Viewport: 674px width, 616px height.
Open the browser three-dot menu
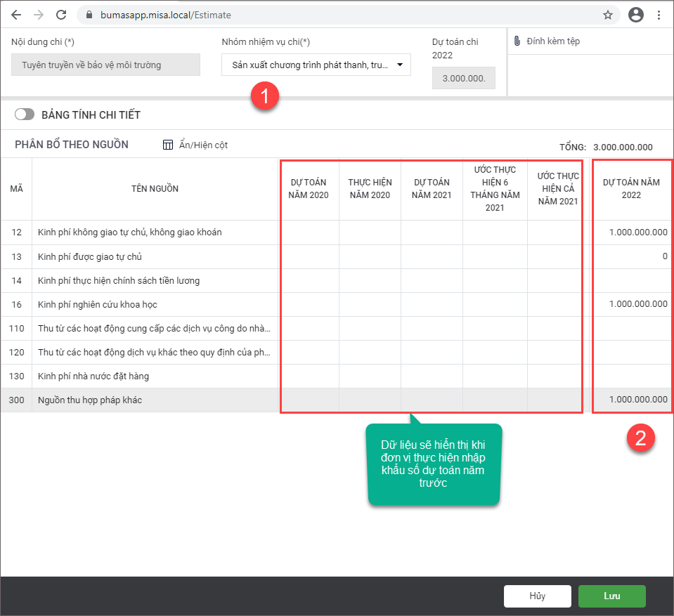click(659, 15)
